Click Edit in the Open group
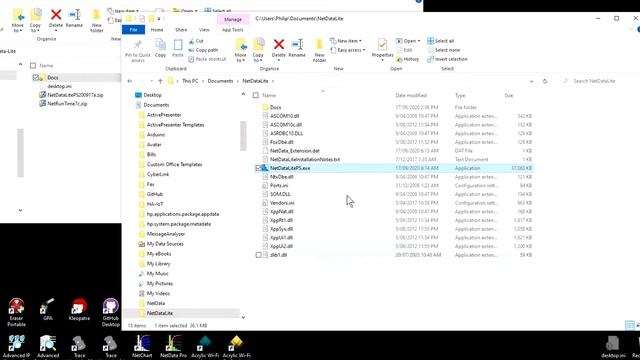This screenshot has width=640, height=360. click(404, 50)
